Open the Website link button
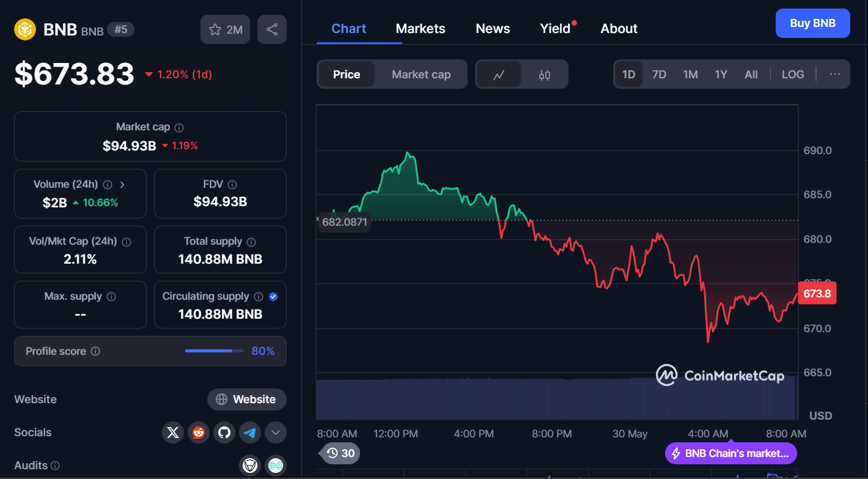Image resolution: width=868 pixels, height=479 pixels. coord(247,399)
